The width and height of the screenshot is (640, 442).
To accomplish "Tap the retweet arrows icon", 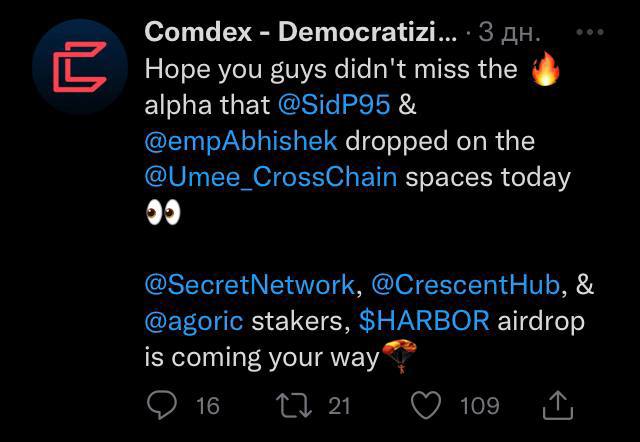I will click(x=294, y=406).
